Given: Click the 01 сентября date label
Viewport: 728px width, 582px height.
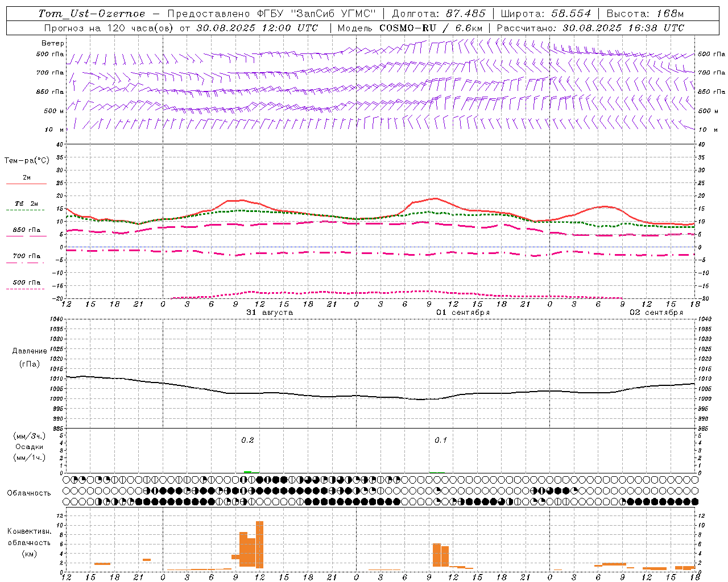Looking at the screenshot, I should click(463, 313).
